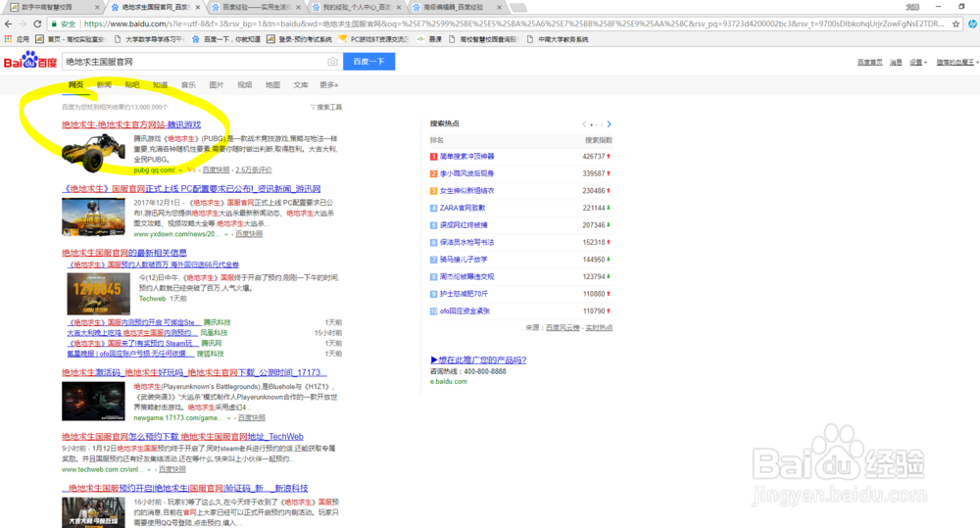Go back with the browser back arrow
Screen dimensions: 980x528
8,24
